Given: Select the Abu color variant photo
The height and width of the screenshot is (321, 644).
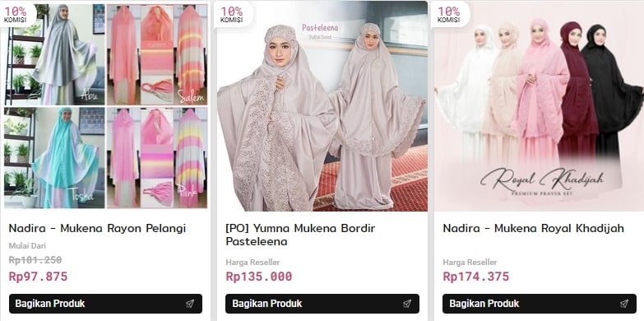Looking at the screenshot, I should tap(54, 54).
